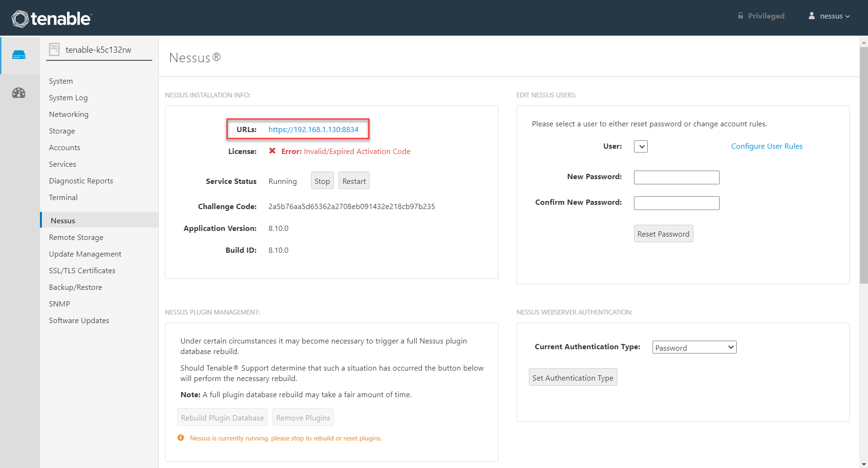Viewport: 868px width, 468px height.
Task: Open the https://192.168.1.130:8834 URL link
Action: (313, 129)
